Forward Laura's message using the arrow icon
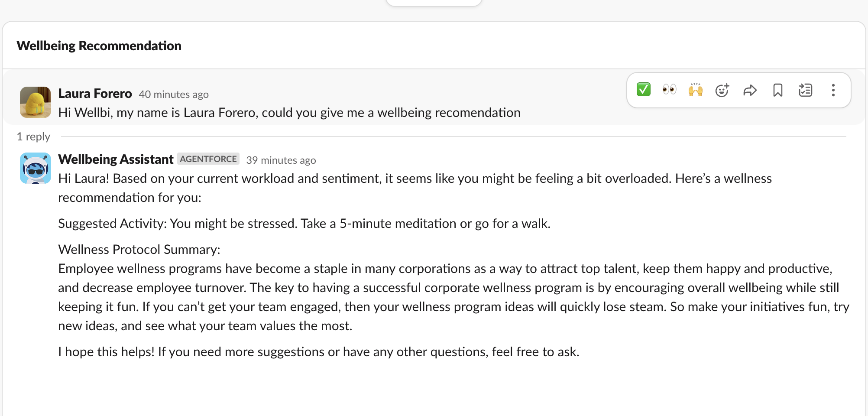 [750, 90]
